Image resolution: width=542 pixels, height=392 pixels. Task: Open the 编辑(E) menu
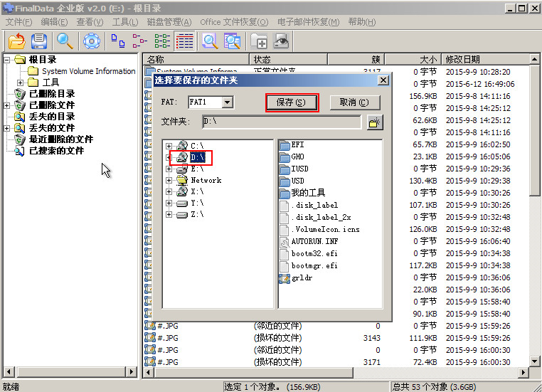(54, 22)
